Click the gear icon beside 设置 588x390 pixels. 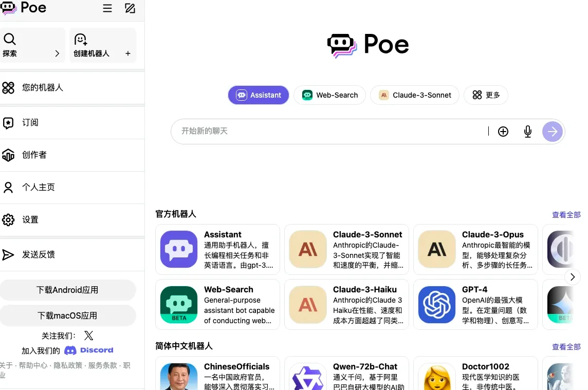(8, 220)
